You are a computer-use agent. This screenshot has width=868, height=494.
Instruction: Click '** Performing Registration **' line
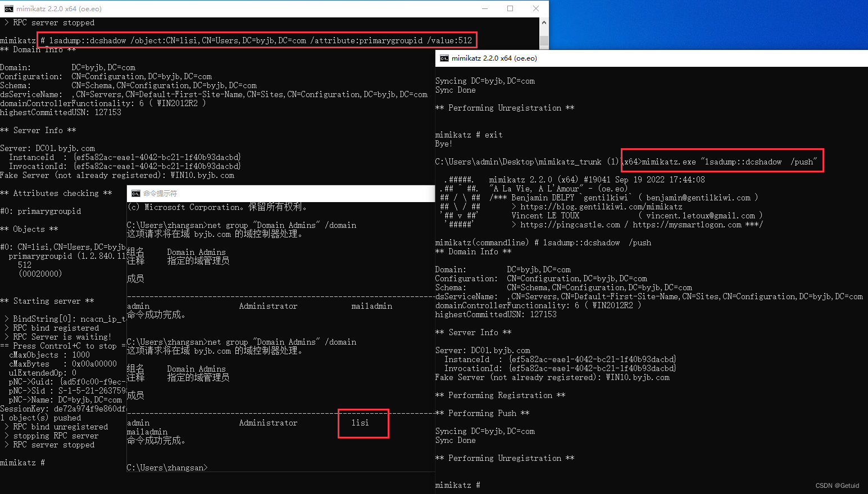[500, 395]
